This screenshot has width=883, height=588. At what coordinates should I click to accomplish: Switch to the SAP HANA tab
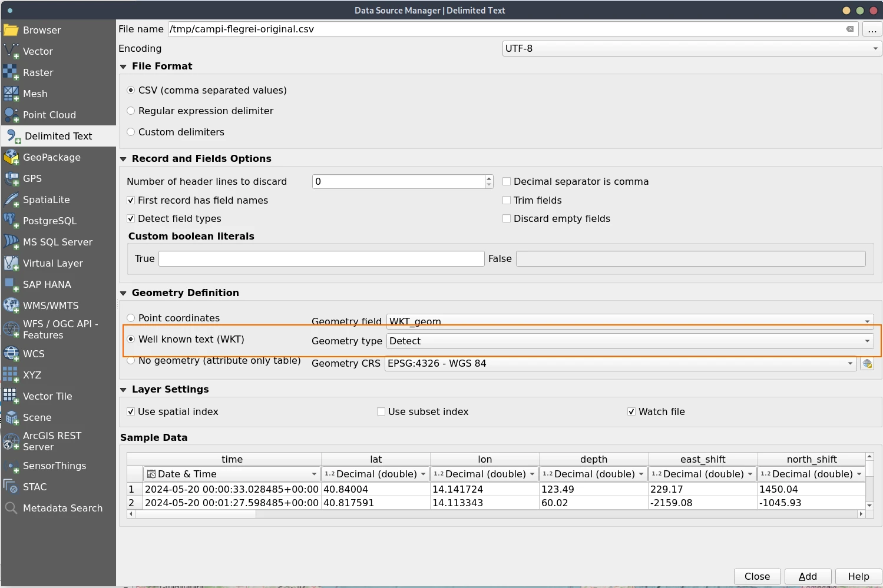(58, 284)
